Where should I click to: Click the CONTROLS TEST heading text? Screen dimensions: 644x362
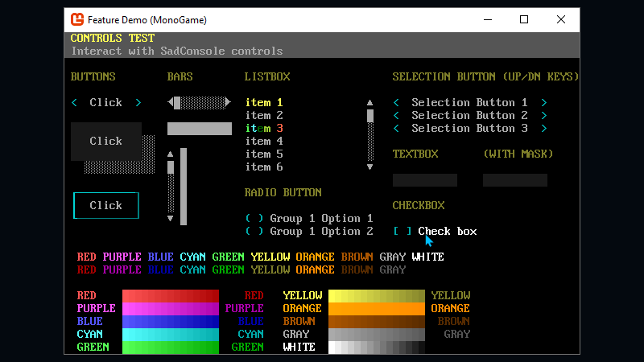pos(113,38)
